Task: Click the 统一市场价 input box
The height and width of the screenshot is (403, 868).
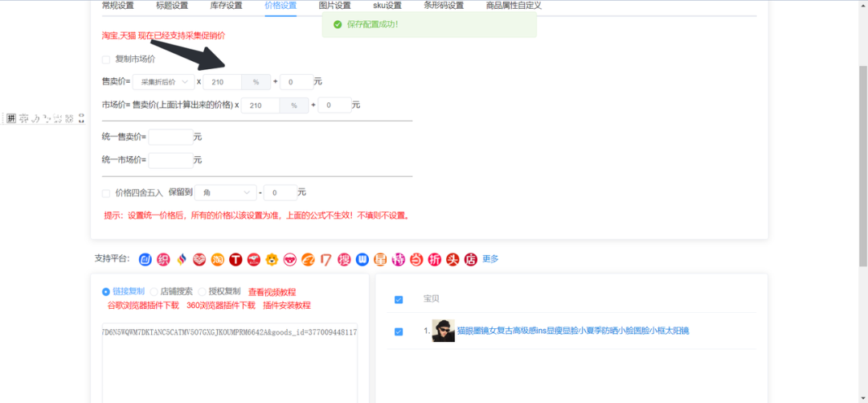Action: pos(170,160)
